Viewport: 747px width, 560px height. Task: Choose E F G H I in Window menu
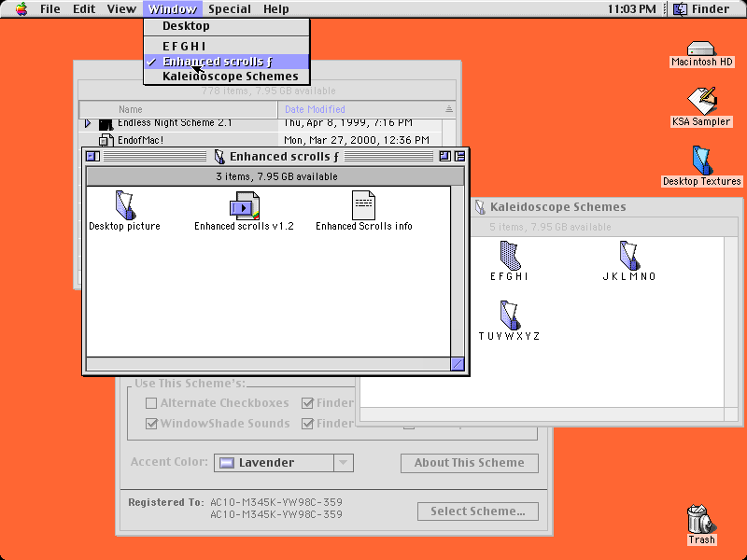(227, 46)
